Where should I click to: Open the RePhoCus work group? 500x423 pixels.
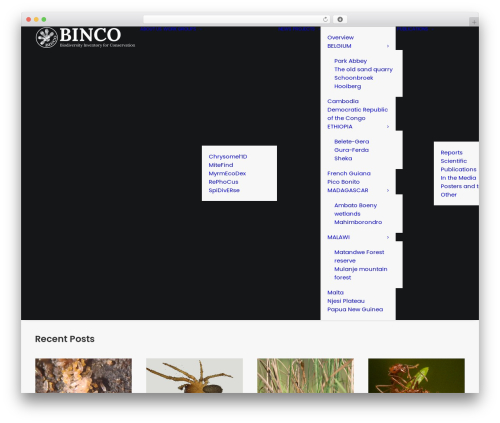tap(223, 182)
